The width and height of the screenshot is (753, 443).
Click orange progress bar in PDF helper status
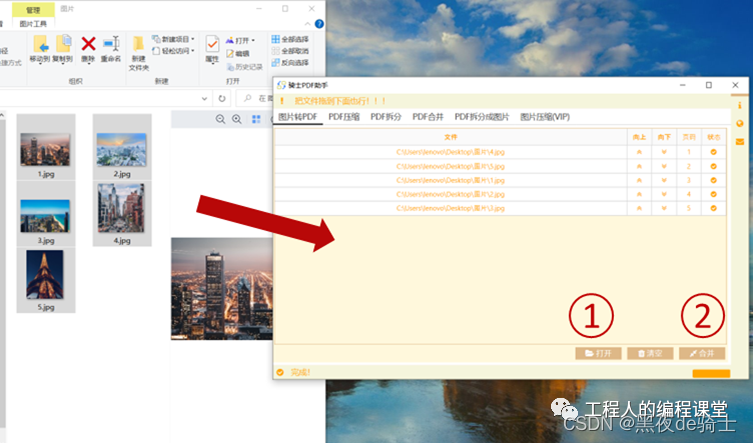(x=711, y=373)
